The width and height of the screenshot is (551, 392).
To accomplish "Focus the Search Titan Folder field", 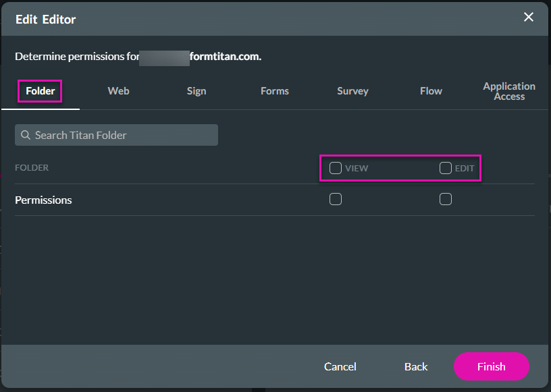I will [x=122, y=135].
